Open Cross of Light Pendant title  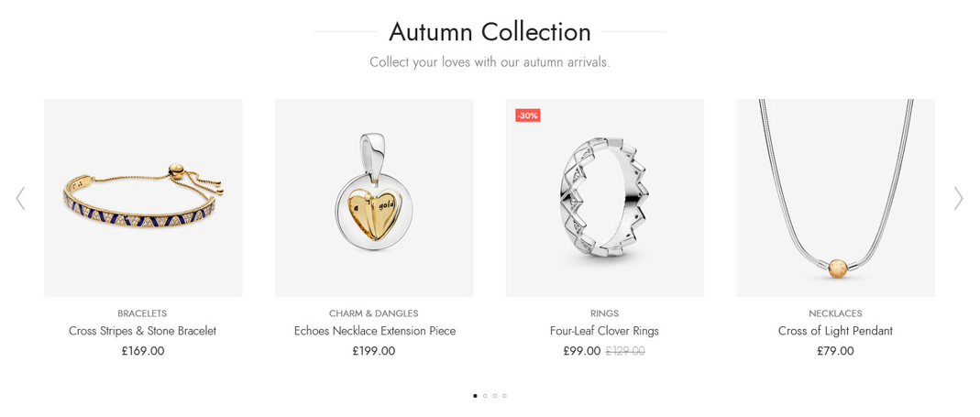pos(836,331)
